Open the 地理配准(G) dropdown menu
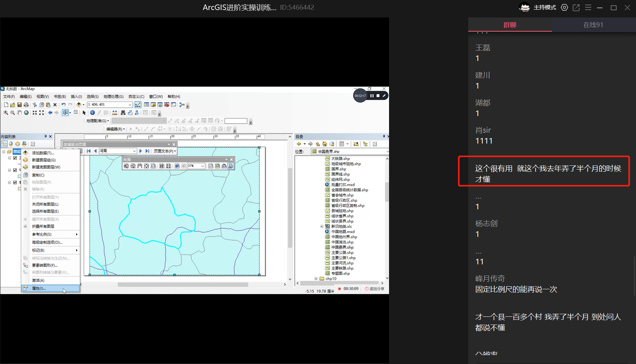Image resolution: width=636 pixels, height=364 pixels. pos(97,121)
